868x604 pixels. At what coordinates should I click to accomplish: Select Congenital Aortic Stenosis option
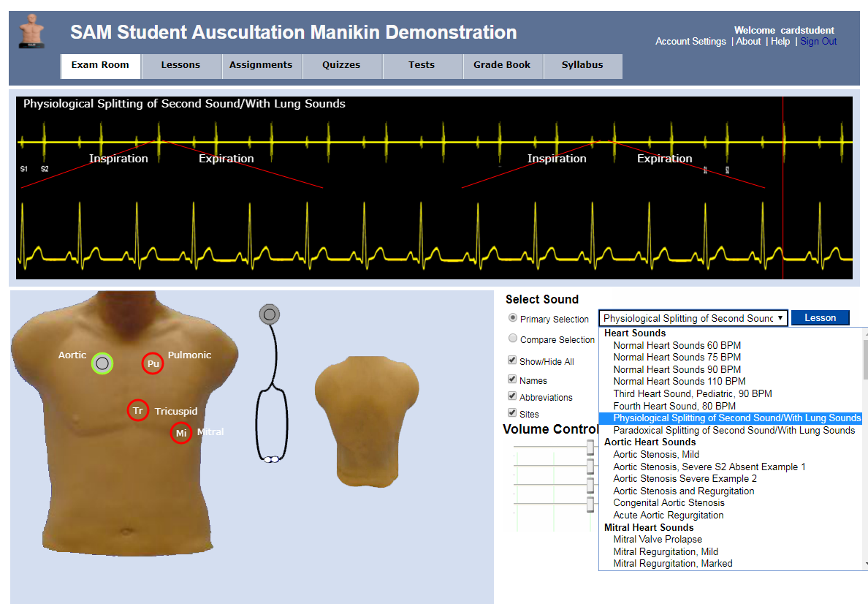pyautogui.click(x=669, y=502)
